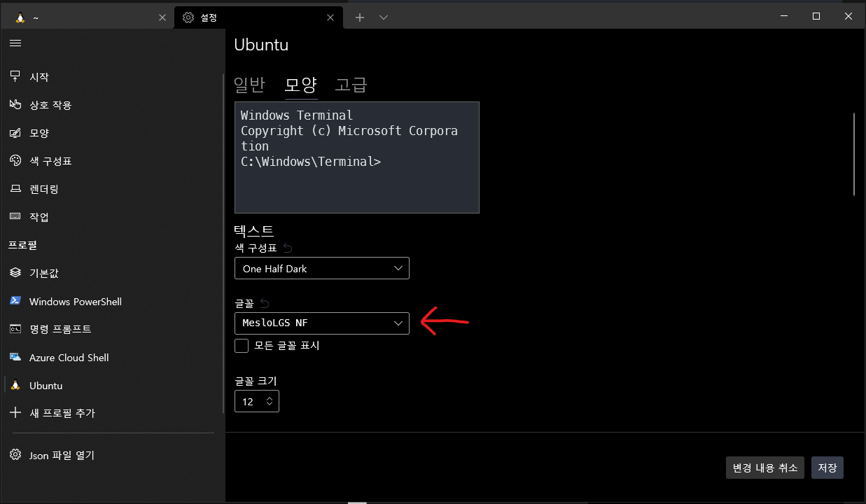The image size is (866, 504).
Task: Click the terminal preview box
Action: coord(357,157)
